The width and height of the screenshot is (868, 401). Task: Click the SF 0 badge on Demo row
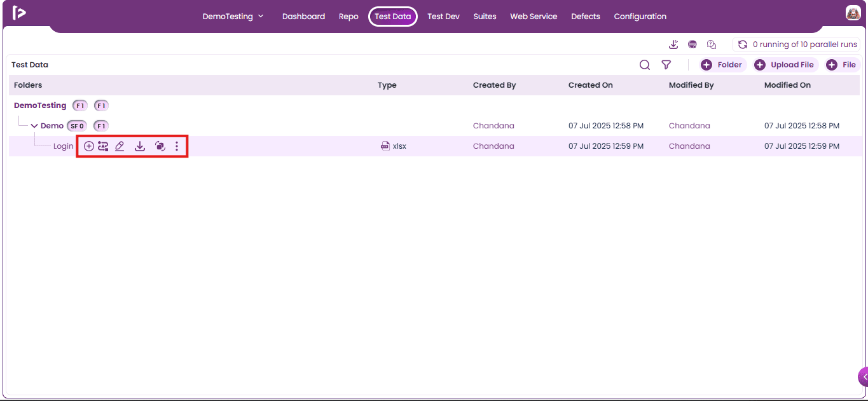(x=77, y=126)
